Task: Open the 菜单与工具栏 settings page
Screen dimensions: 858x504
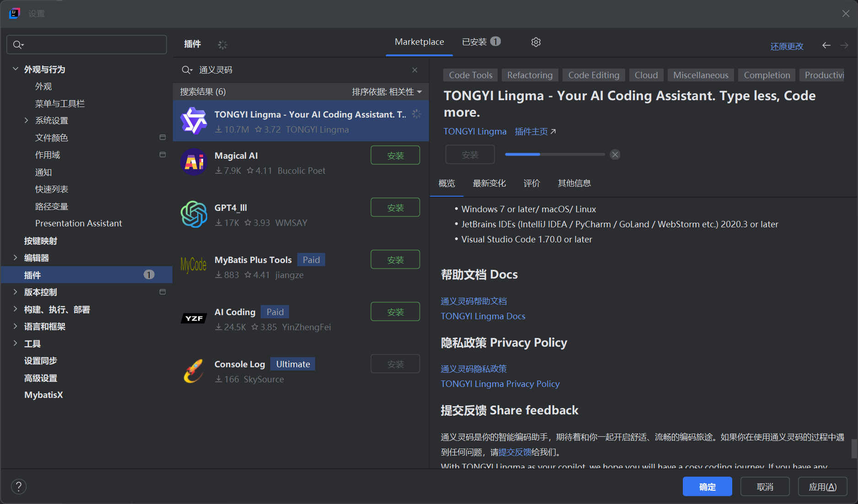Action: pos(60,103)
